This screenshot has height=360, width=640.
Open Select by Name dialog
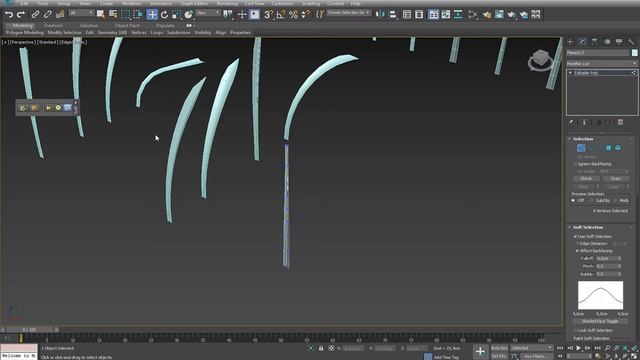point(113,15)
